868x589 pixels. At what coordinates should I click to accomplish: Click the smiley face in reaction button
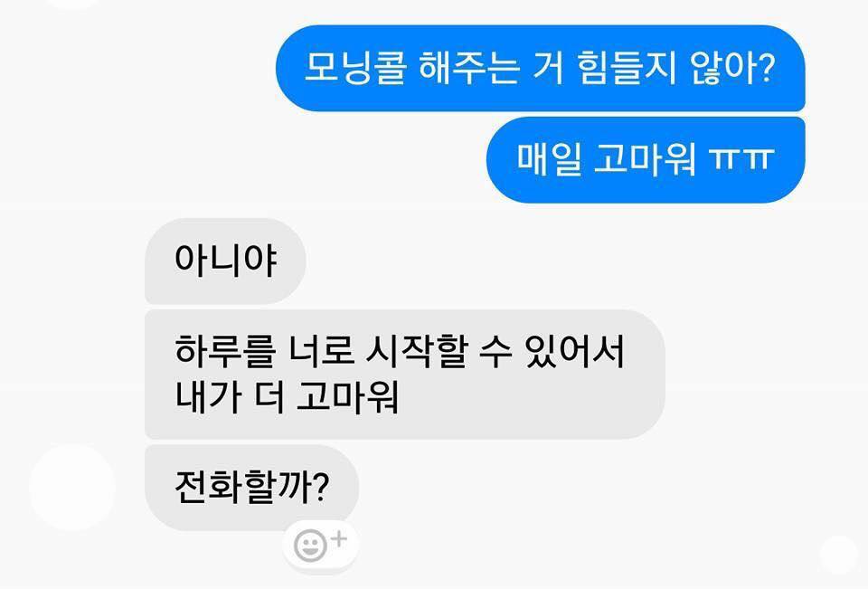pyautogui.click(x=310, y=546)
